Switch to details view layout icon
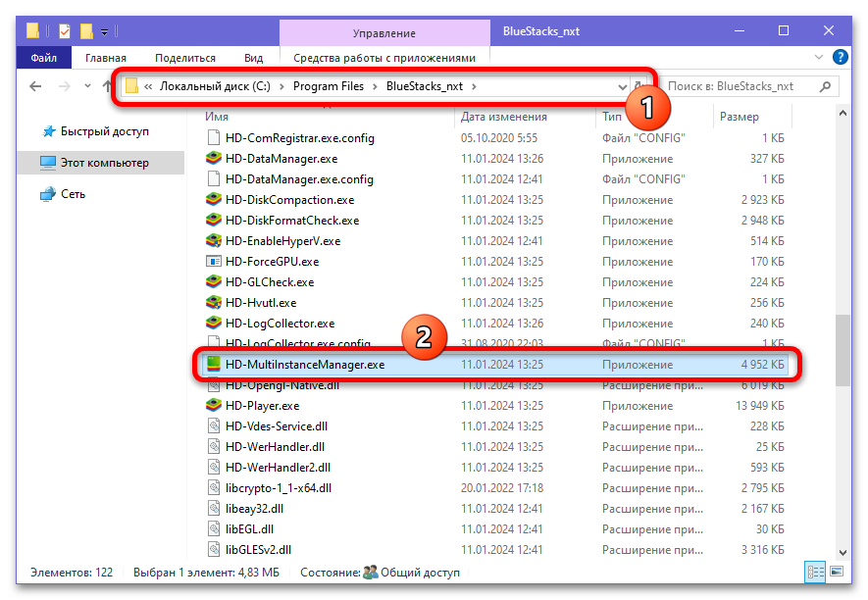The height and width of the screenshot is (600, 868). 815,572
